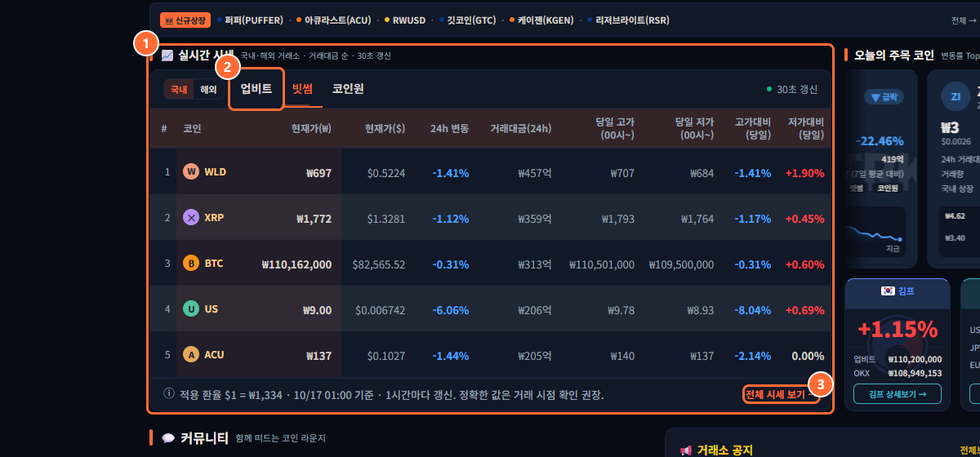The width and height of the screenshot is (980, 457).
Task: Click the 0.00% value in ACU row
Action: 808,356
